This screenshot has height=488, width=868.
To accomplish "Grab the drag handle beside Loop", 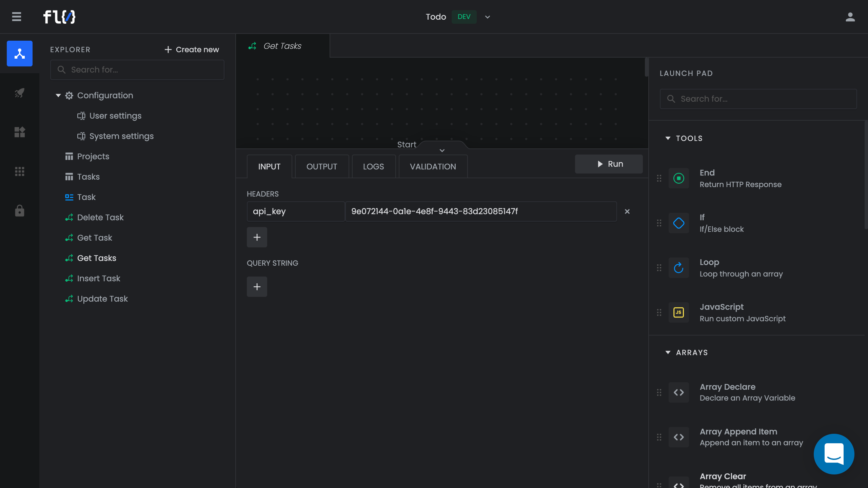I will [659, 268].
